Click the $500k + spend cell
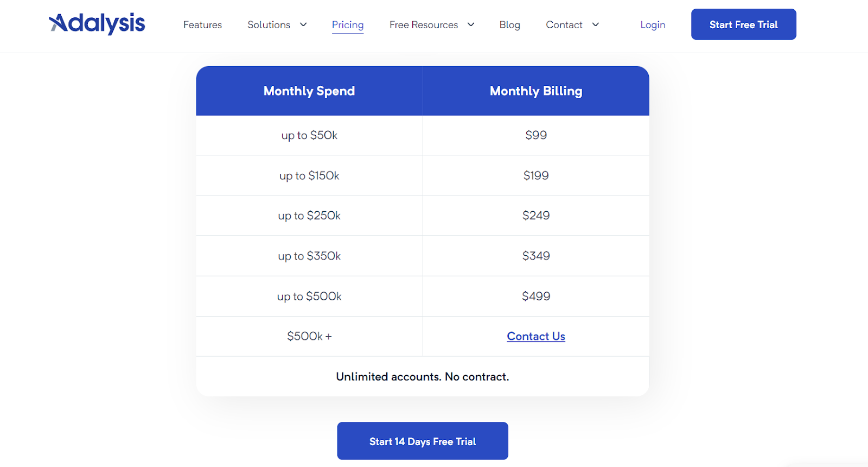The width and height of the screenshot is (868, 467). click(x=309, y=336)
